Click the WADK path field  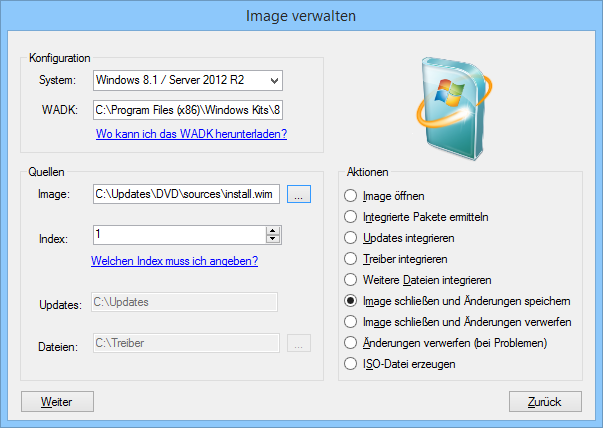[x=188, y=110]
